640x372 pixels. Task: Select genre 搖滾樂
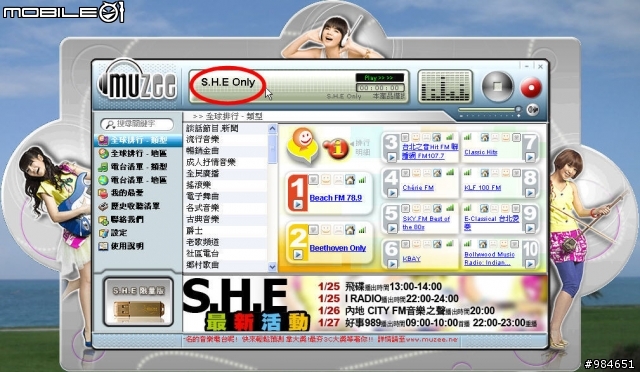click(226, 185)
